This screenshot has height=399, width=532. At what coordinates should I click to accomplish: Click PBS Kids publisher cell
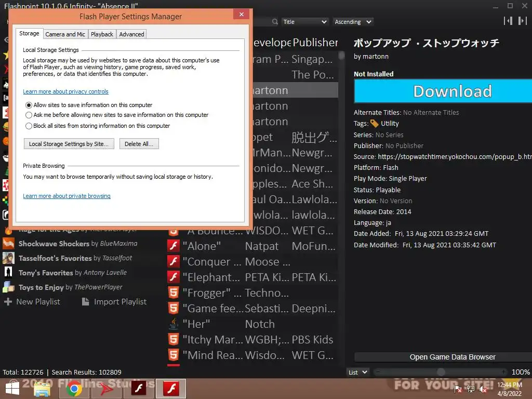tap(312, 339)
